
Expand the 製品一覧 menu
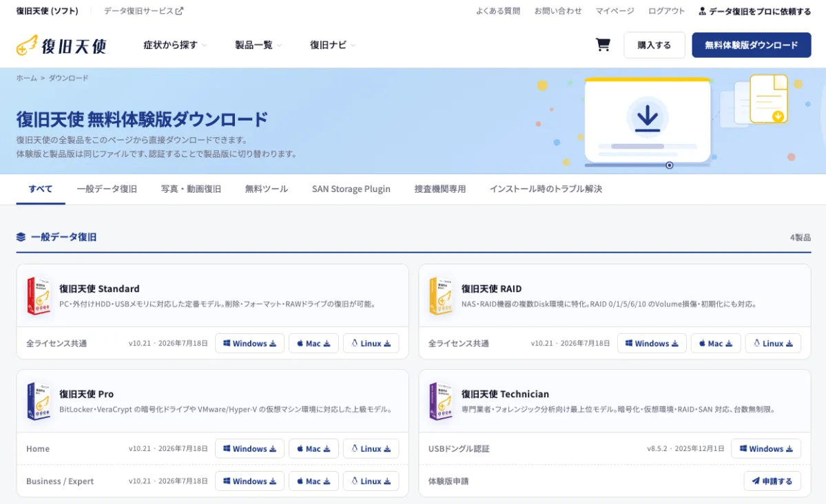click(x=258, y=45)
